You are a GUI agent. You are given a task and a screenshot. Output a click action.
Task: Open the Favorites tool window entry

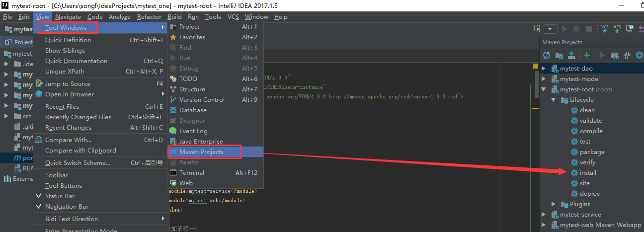[x=215, y=37]
